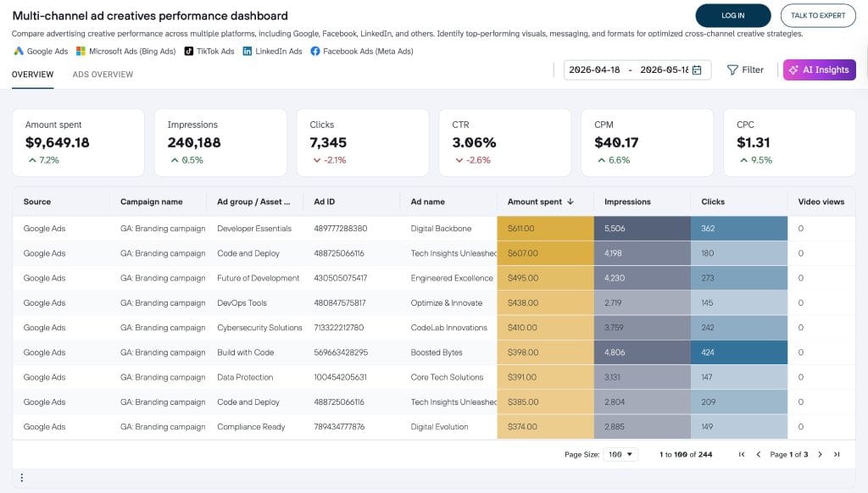Viewport: 868px width, 493px height.
Task: Click the LOG IN button
Action: [x=733, y=15]
